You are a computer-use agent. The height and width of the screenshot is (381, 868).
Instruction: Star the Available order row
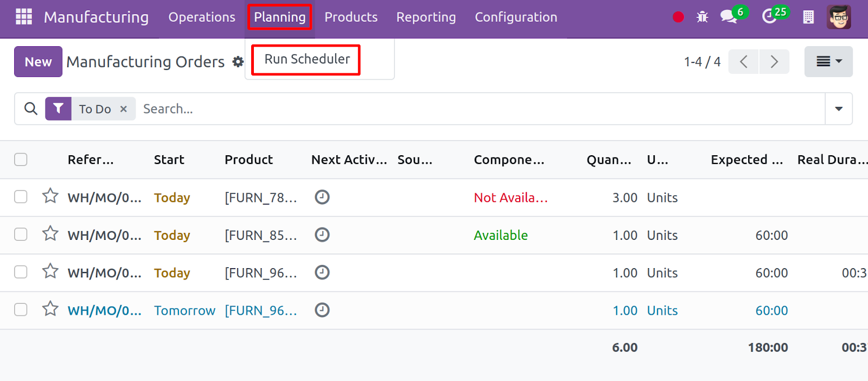pyautogui.click(x=50, y=233)
